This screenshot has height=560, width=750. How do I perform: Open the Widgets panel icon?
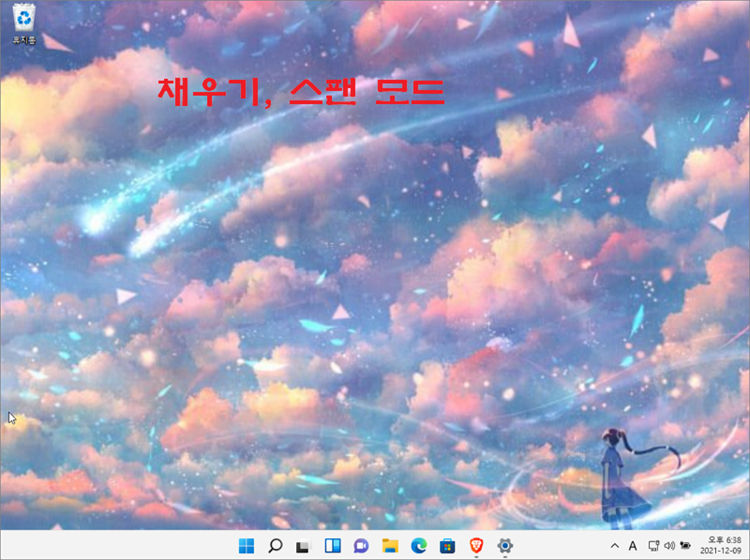tap(332, 546)
